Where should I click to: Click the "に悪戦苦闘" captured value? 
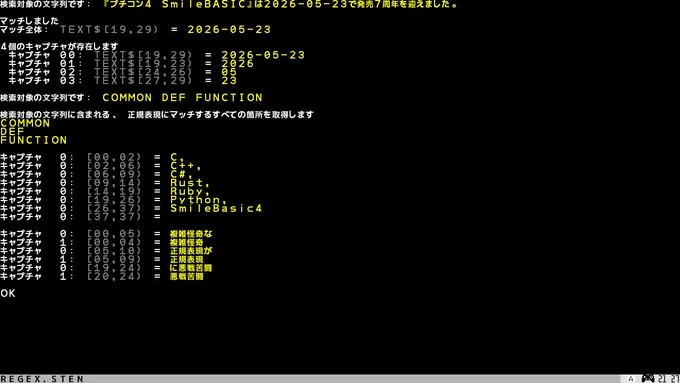[x=191, y=268]
